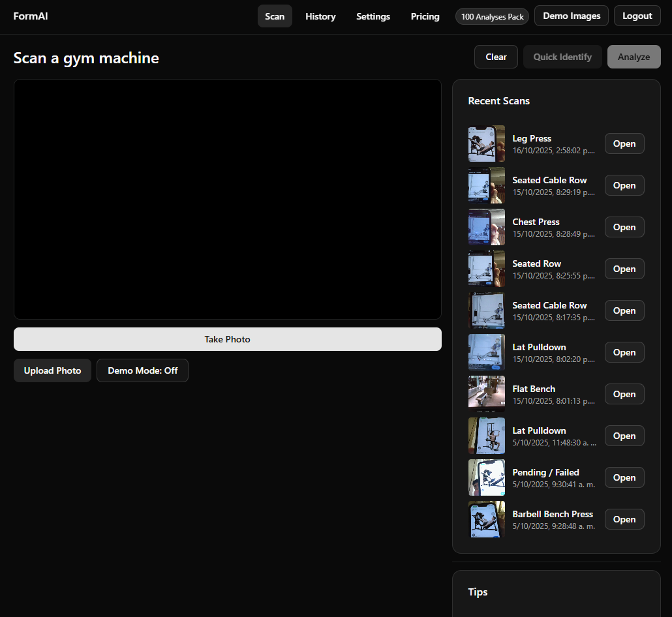Screen dimensions: 672x617
Task: Click thumbnail of Seated Cable Row 8:29:19
Action: point(487,185)
